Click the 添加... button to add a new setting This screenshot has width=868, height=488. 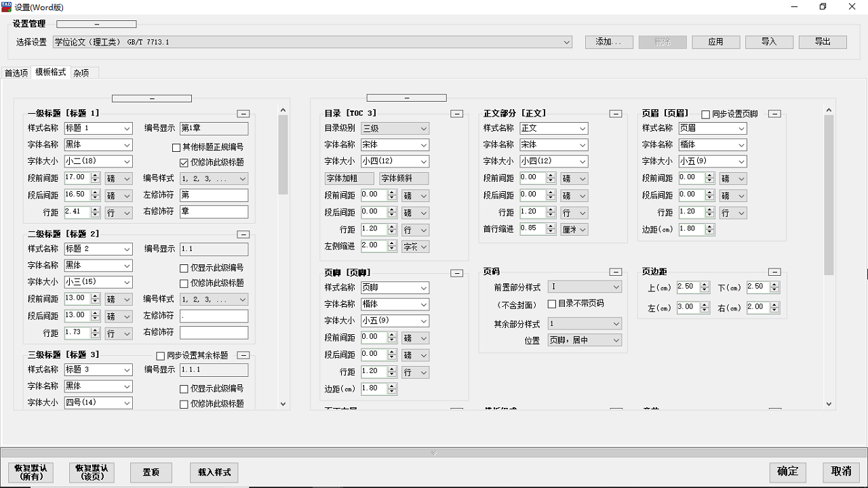point(608,41)
